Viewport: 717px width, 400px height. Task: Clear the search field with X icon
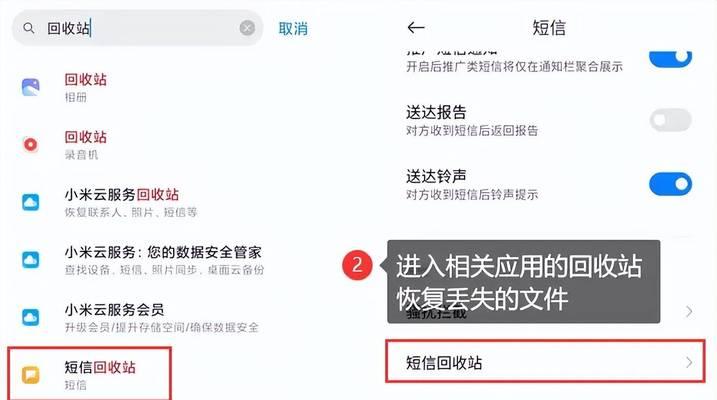pos(247,28)
